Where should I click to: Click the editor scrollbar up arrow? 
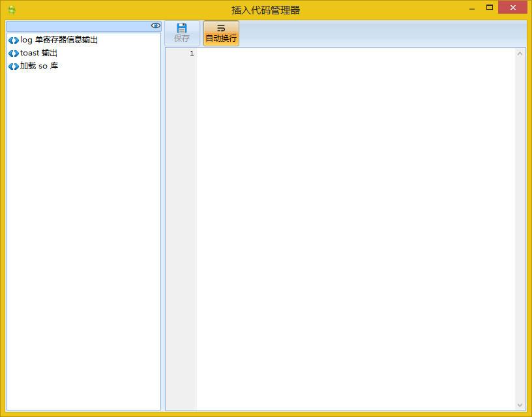pyautogui.click(x=520, y=54)
